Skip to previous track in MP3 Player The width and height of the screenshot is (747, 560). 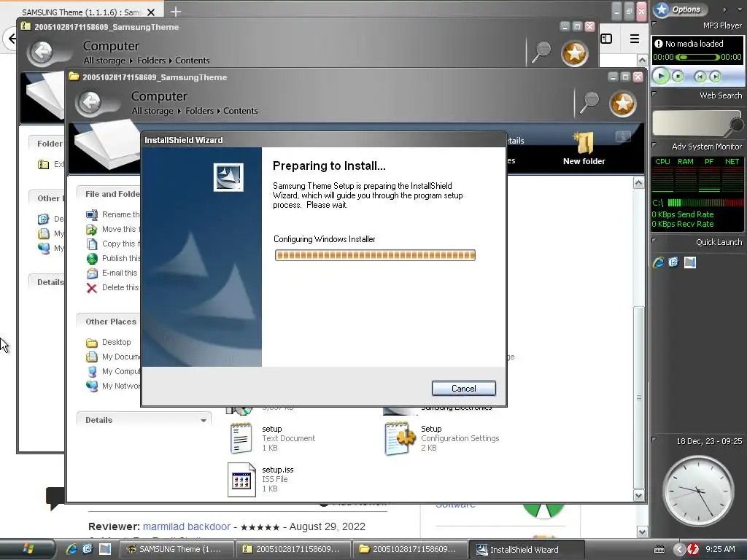[700, 76]
